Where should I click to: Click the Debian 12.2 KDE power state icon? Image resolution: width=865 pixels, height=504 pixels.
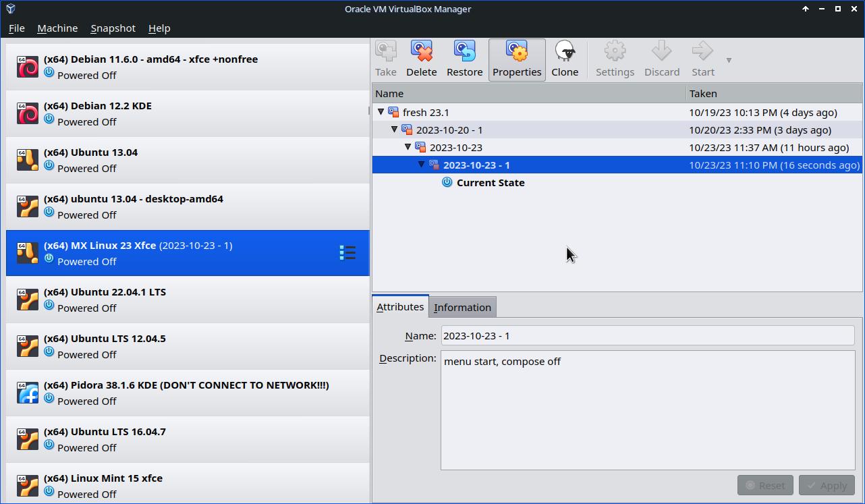49,119
